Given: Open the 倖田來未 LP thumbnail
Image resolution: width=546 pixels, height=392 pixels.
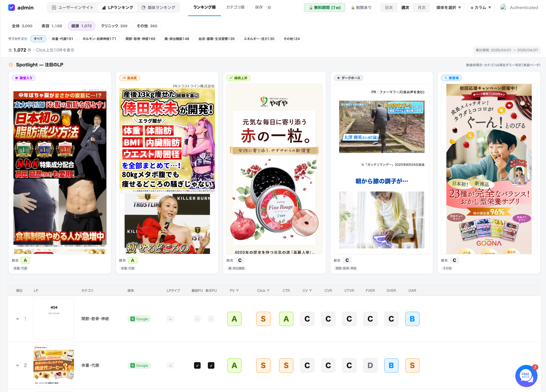Looking at the screenshot, I should coord(167,169).
